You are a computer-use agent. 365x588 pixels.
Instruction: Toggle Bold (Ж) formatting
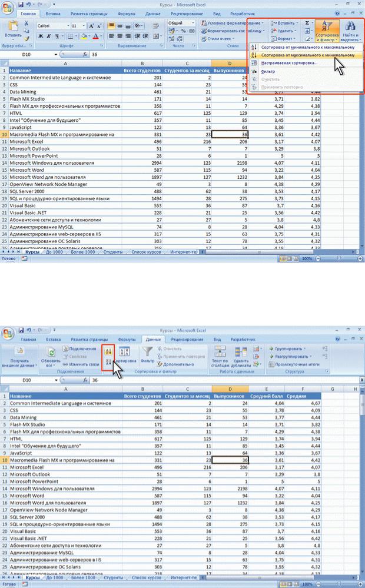point(41,36)
